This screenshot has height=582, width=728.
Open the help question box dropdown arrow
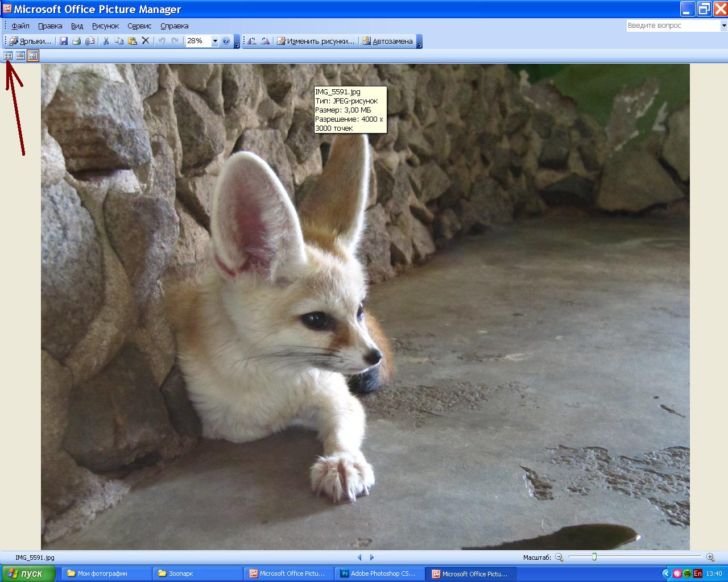[x=723, y=26]
